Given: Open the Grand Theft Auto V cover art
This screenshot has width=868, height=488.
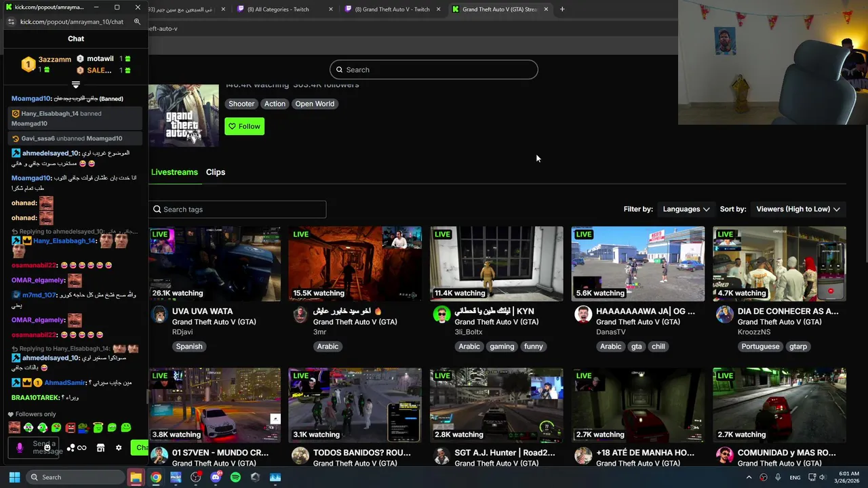Looking at the screenshot, I should (184, 115).
